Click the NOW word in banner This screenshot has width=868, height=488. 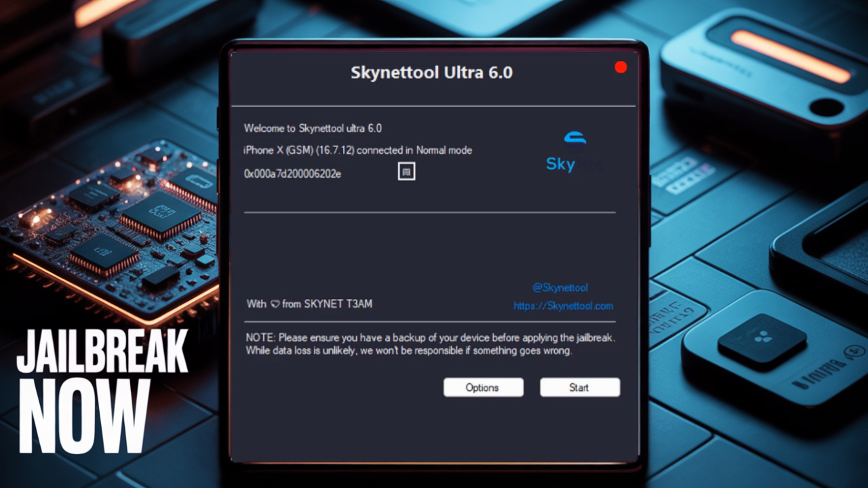coord(85,416)
